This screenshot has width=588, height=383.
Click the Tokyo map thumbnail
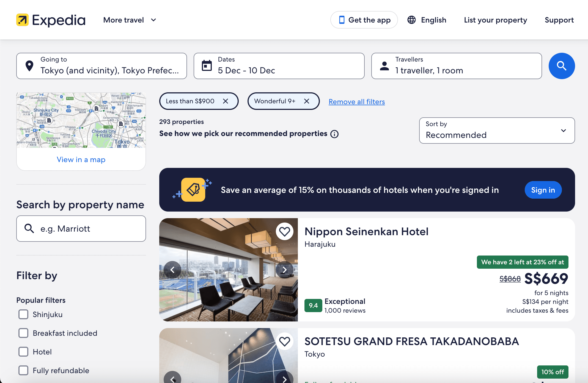coord(81,120)
